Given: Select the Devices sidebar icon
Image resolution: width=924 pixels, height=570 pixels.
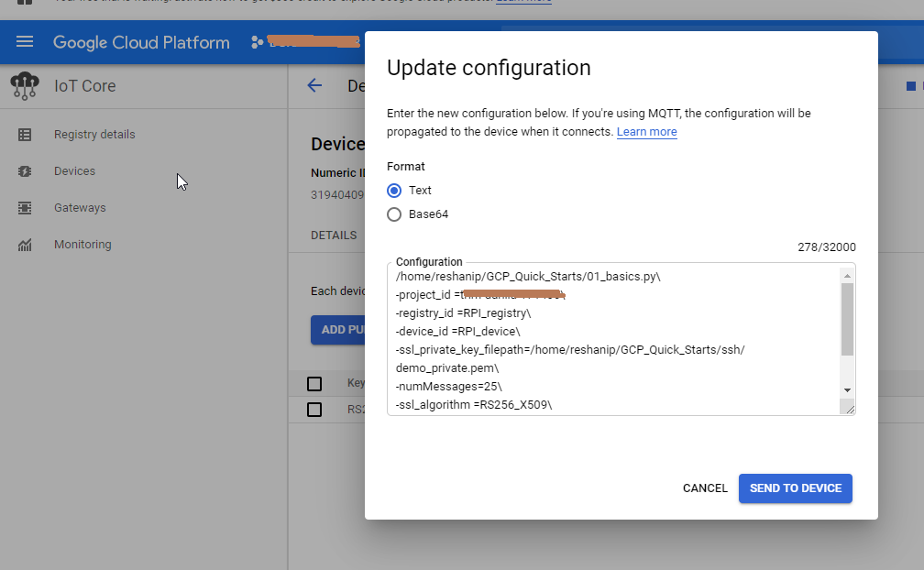Looking at the screenshot, I should coord(25,170).
